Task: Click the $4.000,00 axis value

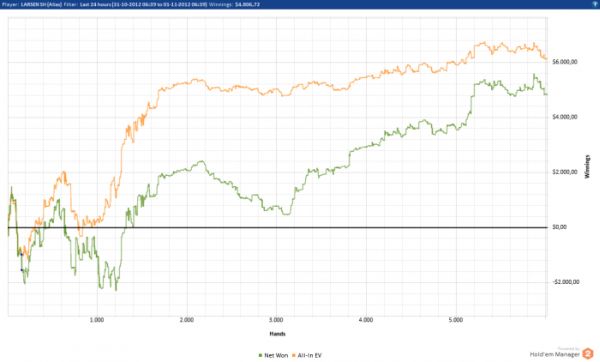Action: [565, 117]
